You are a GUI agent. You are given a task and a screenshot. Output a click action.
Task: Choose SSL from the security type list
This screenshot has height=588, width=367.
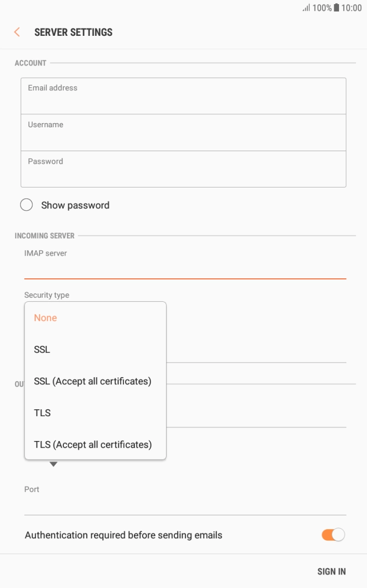pos(43,349)
